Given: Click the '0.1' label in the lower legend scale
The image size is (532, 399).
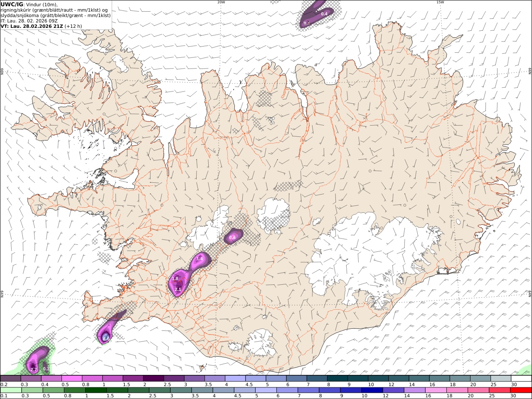Looking at the screenshot, I should point(3,396).
